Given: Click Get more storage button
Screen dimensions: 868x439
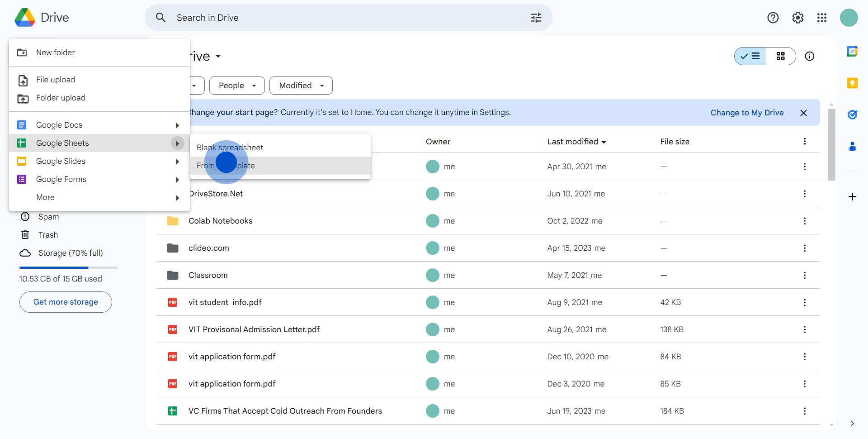Looking at the screenshot, I should (x=66, y=302).
